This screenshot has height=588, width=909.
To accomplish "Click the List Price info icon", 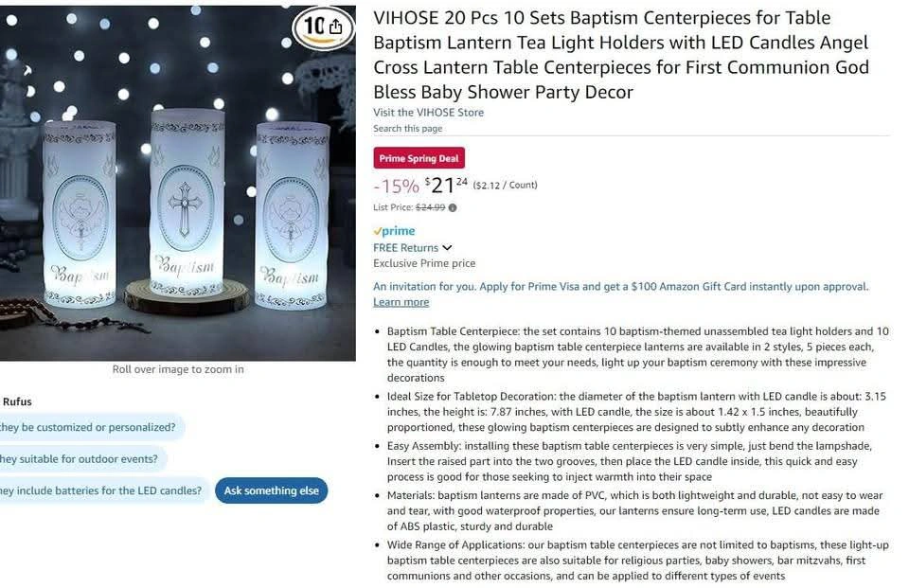I will pyautogui.click(x=453, y=207).
